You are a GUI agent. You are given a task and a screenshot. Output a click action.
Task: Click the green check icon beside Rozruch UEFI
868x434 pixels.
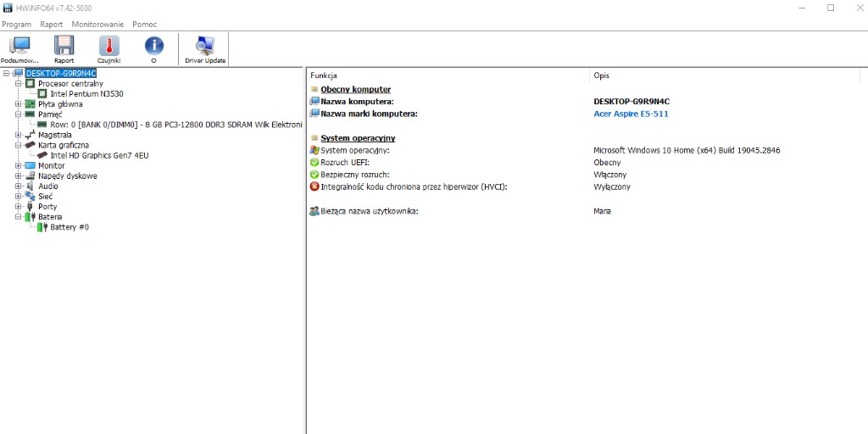[x=314, y=163]
